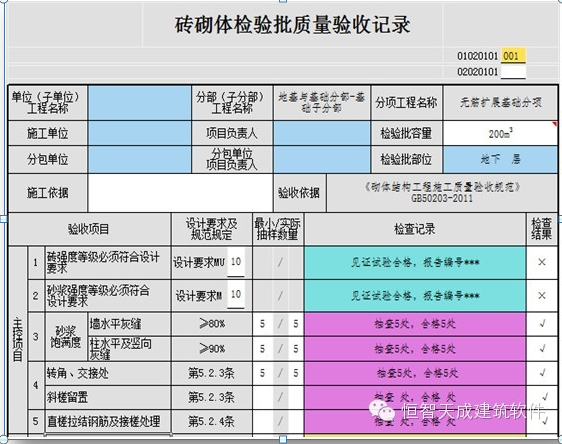This screenshot has height=444, width=562.
Task: Select the empty cell next to 02020101
Action: [513, 72]
